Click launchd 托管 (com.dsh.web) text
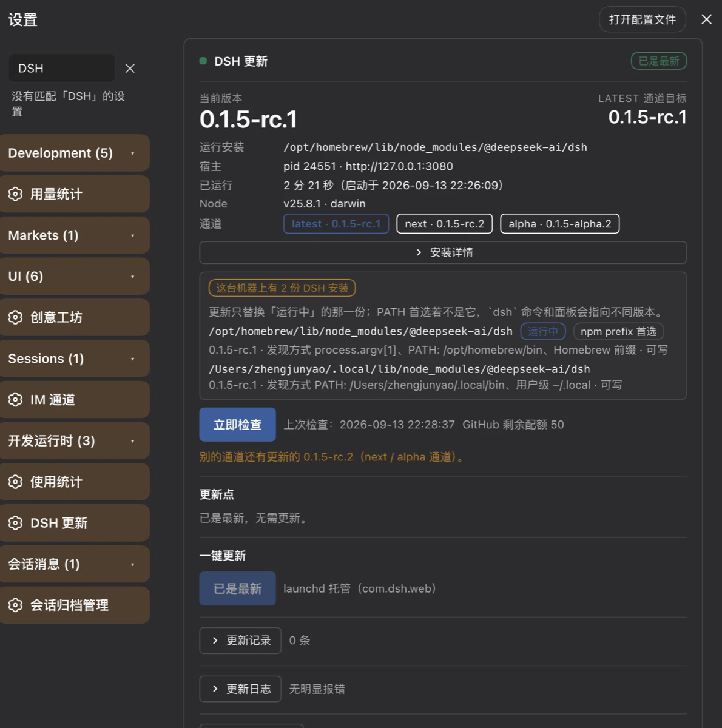The image size is (722, 728). (x=360, y=588)
